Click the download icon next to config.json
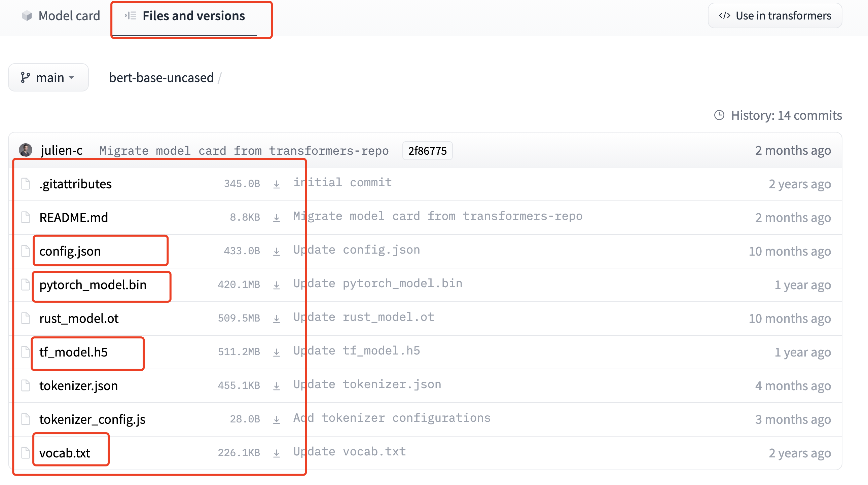 pyautogui.click(x=276, y=251)
